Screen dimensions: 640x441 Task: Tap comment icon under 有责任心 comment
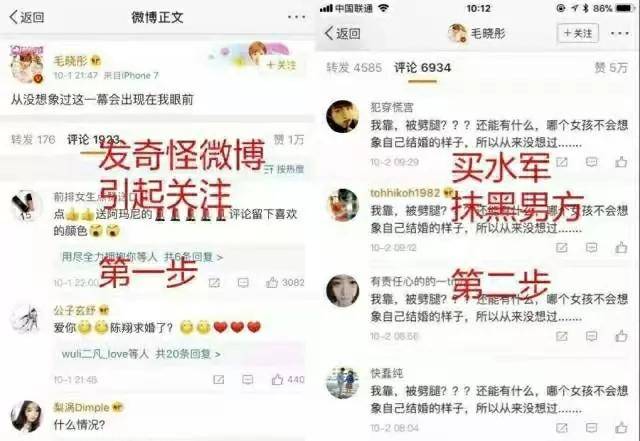[x=591, y=336]
